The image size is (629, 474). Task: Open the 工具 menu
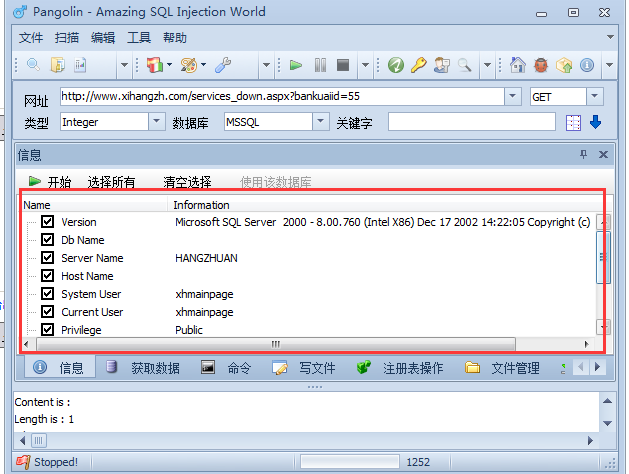[139, 38]
